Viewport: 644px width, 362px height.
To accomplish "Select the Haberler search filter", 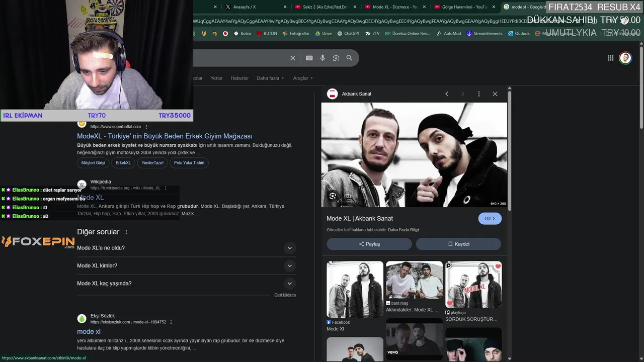I will (x=239, y=78).
